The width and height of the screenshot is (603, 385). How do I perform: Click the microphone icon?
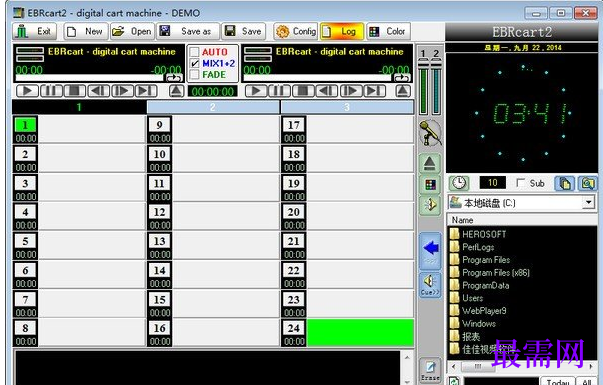[430, 133]
